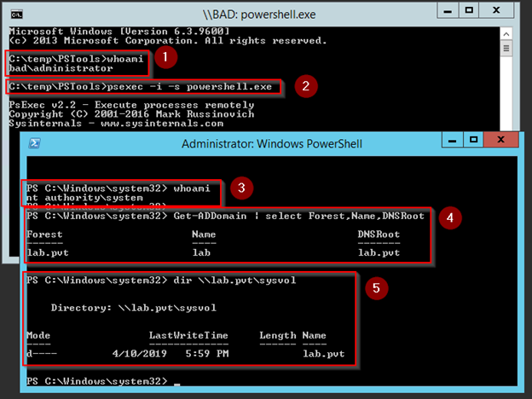Click the 'PS C:\Windows\system32> whoami' command line
The image size is (532, 399).
click(119, 188)
